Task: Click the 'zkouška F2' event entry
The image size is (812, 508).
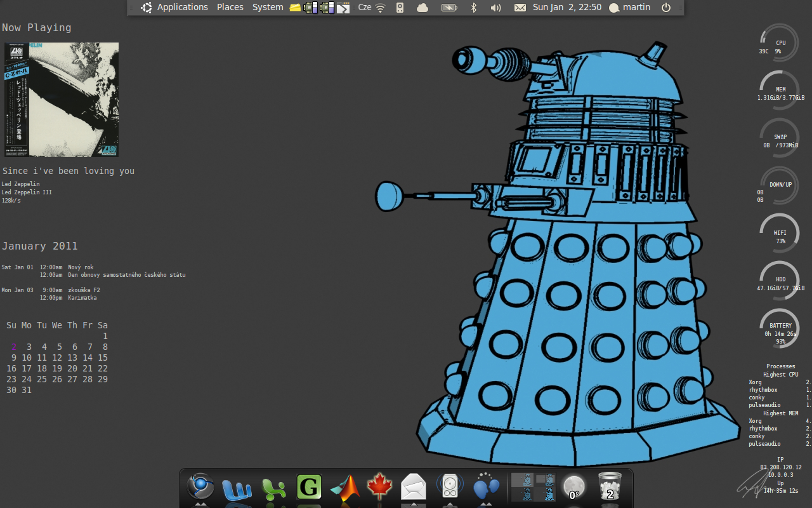Action: [x=84, y=290]
